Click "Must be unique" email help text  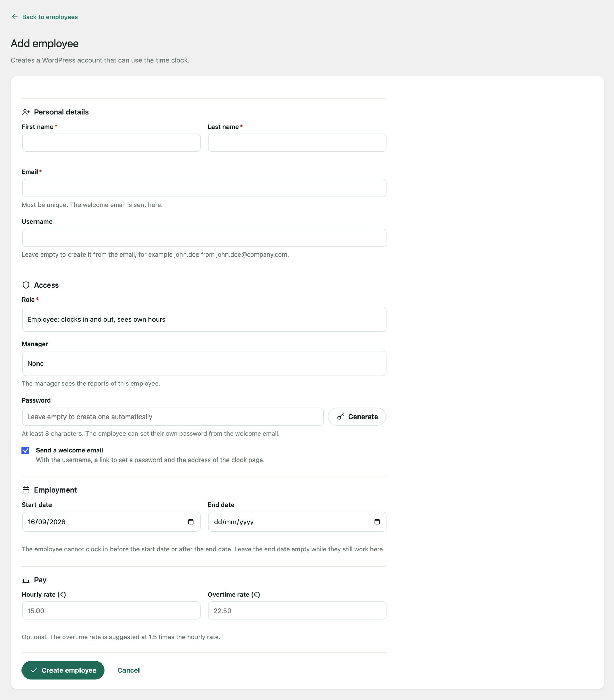(92, 205)
